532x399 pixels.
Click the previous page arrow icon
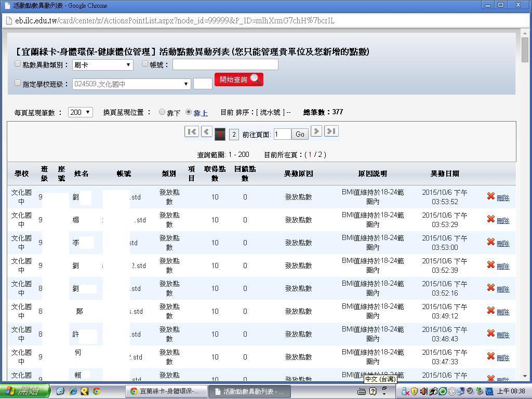206,132
